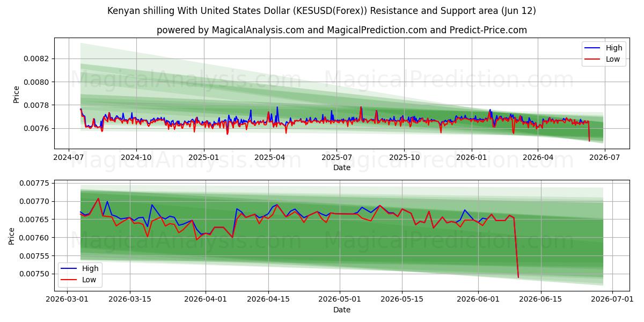Click the 2026-07 label on top chart
644x322 pixels.
coord(605,157)
